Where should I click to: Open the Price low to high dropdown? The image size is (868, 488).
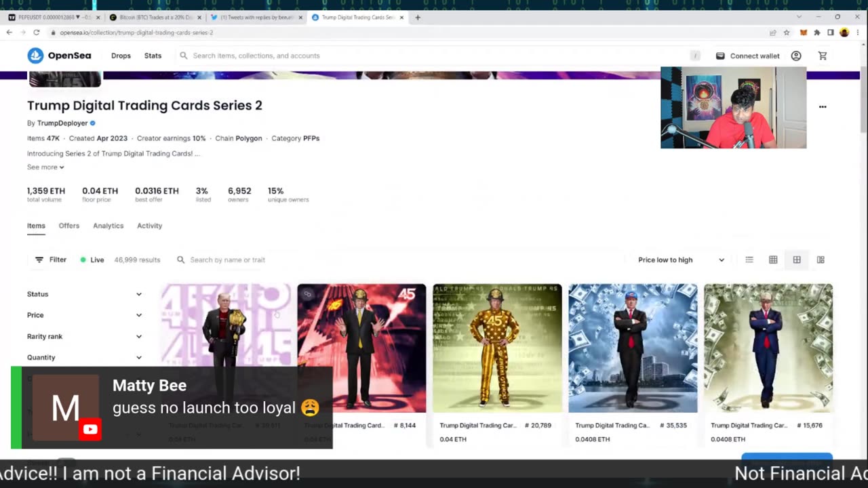tap(680, 260)
